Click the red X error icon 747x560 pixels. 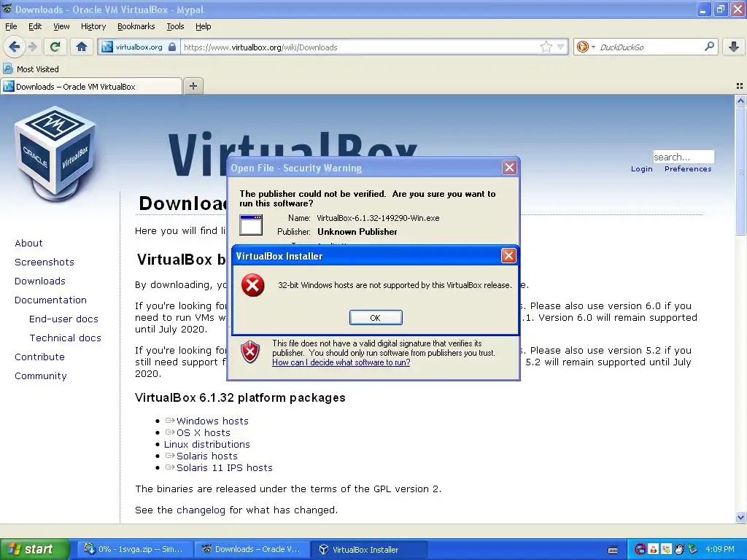253,285
